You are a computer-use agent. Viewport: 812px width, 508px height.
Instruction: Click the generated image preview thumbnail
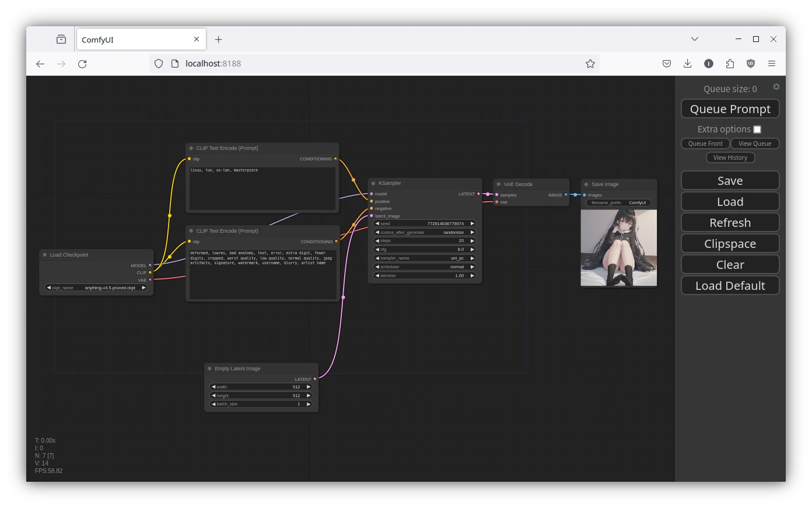coord(618,248)
